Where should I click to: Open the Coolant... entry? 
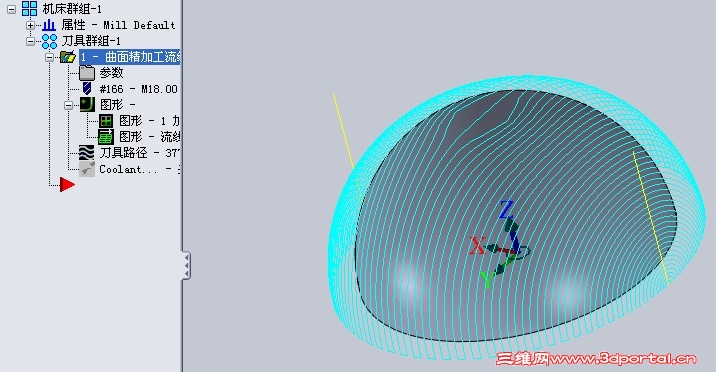click(140, 169)
